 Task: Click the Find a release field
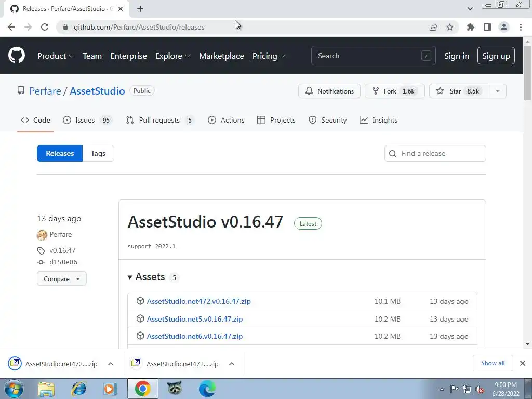click(435, 153)
